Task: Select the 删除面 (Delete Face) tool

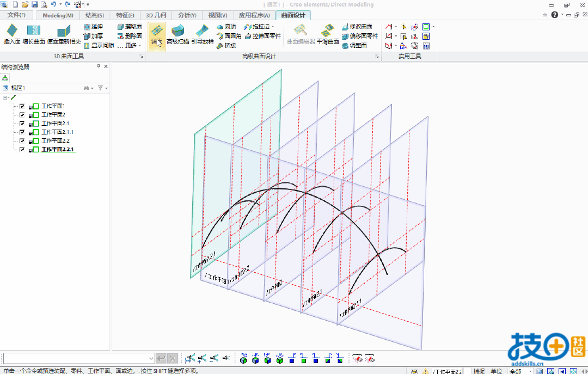Action: coord(130,36)
